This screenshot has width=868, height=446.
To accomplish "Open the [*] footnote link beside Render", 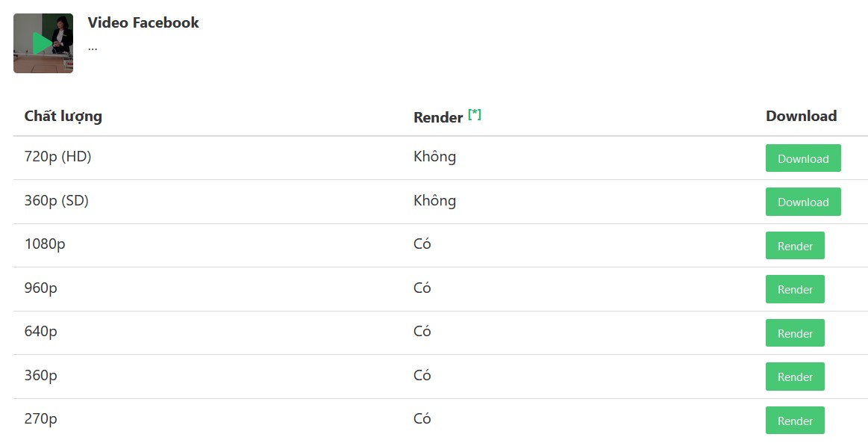I will click(475, 114).
